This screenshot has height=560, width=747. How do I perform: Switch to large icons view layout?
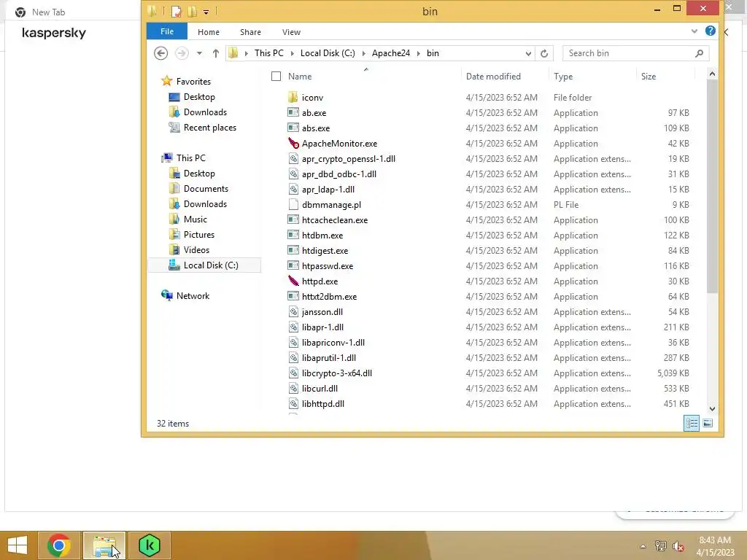click(x=708, y=423)
